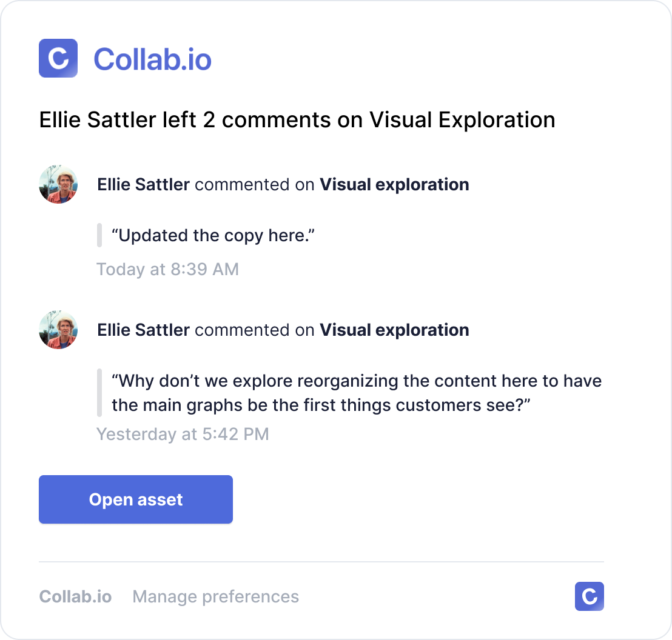Image resolution: width=672 pixels, height=640 pixels.
Task: Click Ellie Sattler's name in first comment
Action: (143, 184)
